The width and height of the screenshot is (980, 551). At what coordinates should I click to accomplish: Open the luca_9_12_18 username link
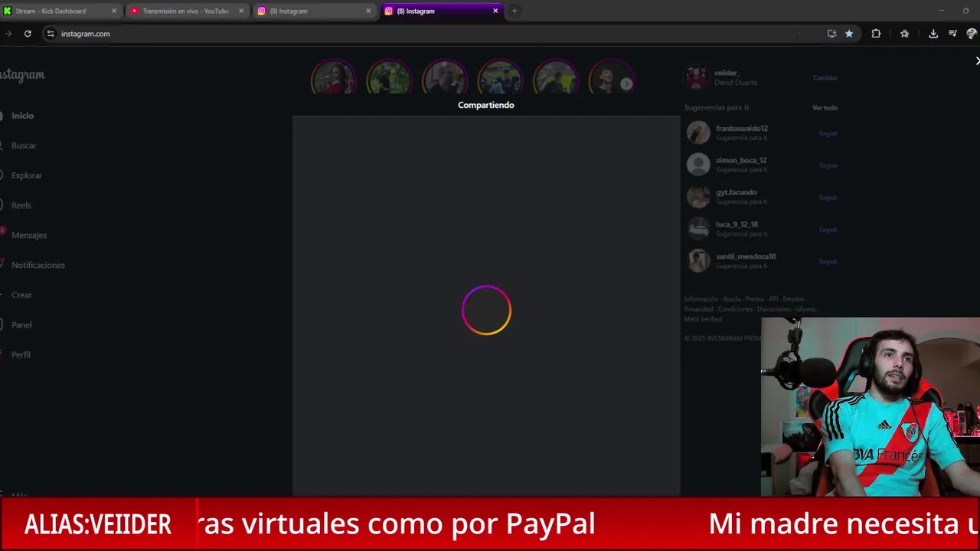click(737, 225)
